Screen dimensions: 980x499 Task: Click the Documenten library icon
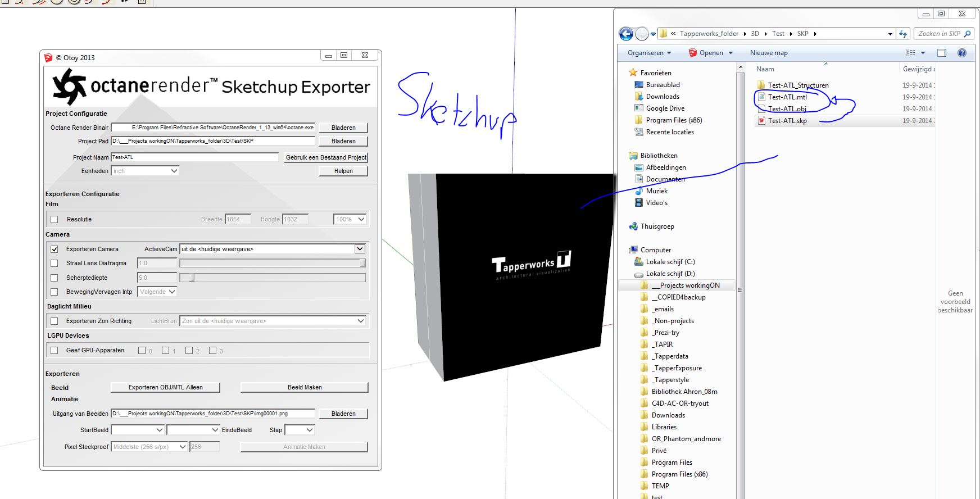pyautogui.click(x=639, y=179)
